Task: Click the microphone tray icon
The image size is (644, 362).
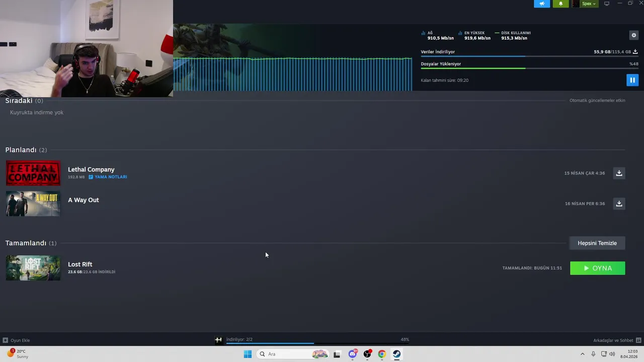Action: 593,354
